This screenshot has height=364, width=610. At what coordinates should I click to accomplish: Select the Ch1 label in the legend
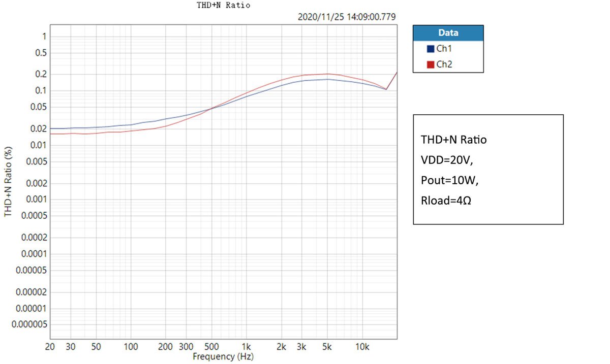pyautogui.click(x=444, y=49)
